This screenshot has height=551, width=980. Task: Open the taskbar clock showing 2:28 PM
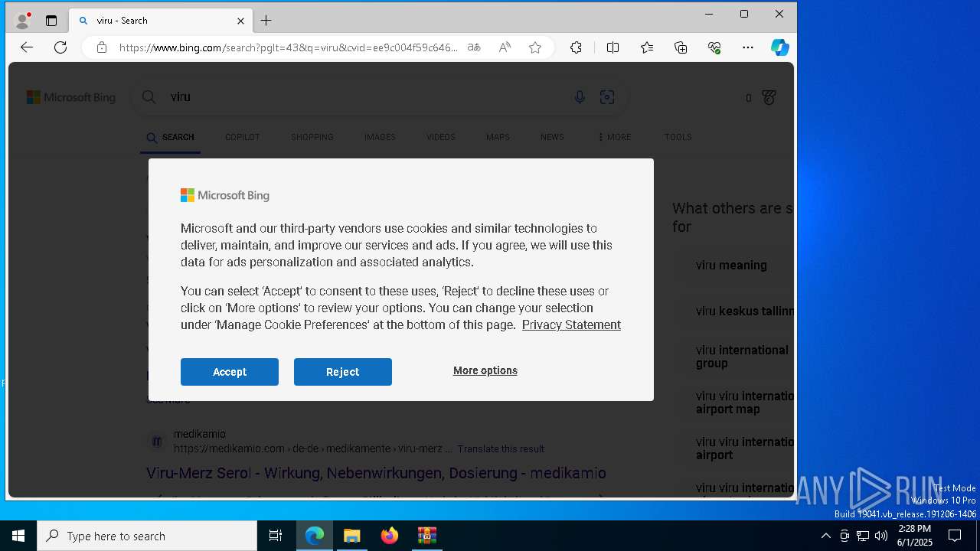click(x=914, y=536)
